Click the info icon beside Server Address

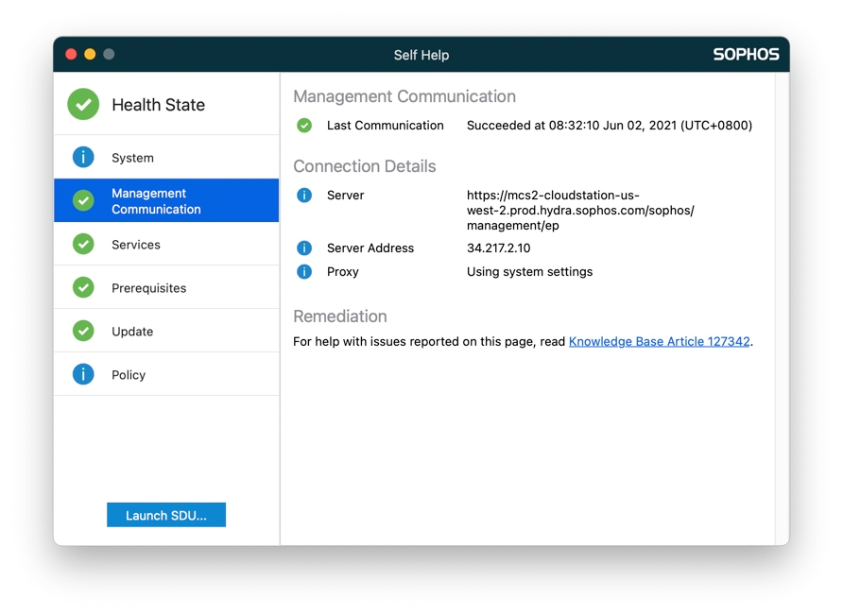[x=303, y=248]
